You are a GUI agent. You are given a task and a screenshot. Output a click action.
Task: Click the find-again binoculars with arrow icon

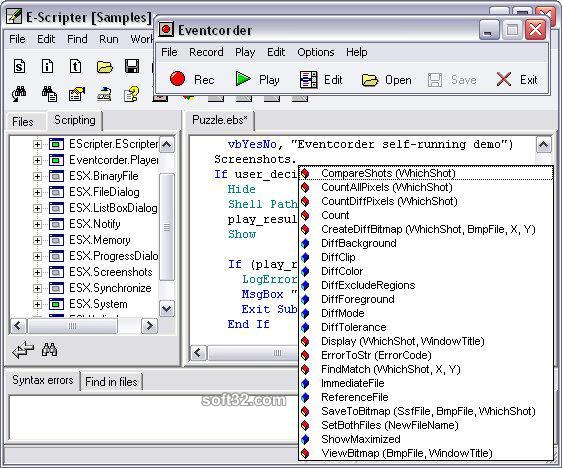coord(19,95)
